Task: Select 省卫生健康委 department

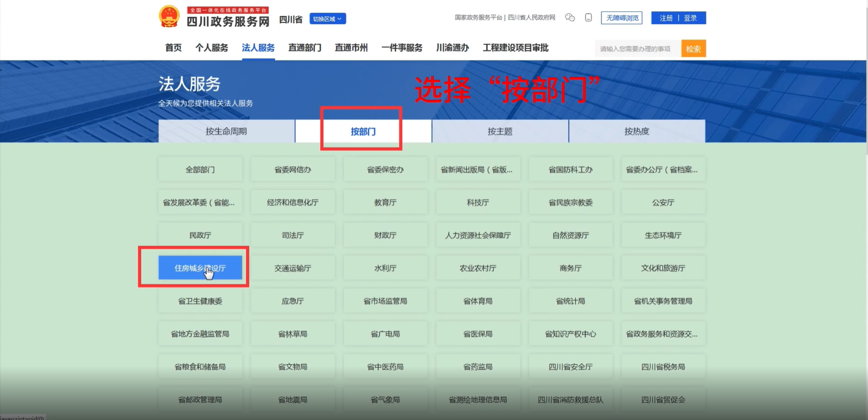Action: tap(200, 301)
